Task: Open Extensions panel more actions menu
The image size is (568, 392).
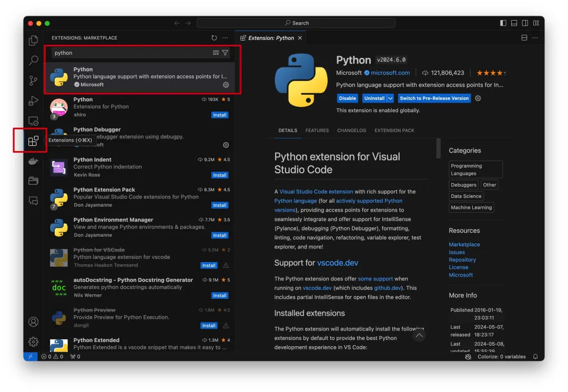Action: point(225,38)
